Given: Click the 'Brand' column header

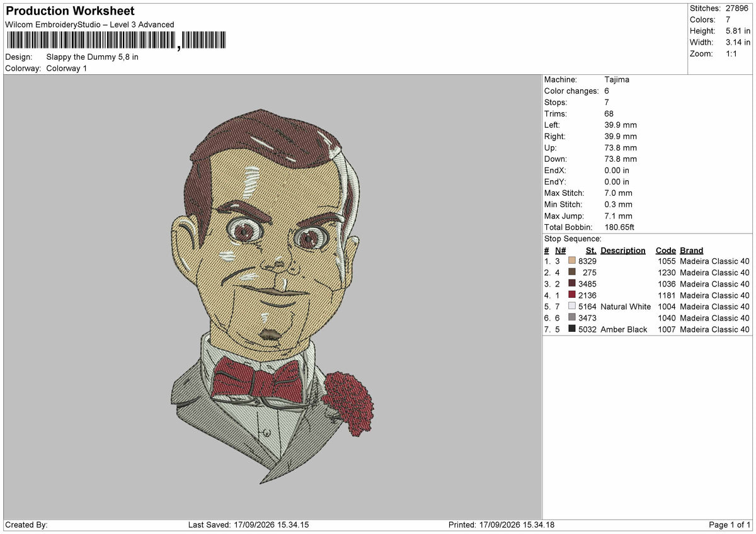Looking at the screenshot, I should 692,250.
